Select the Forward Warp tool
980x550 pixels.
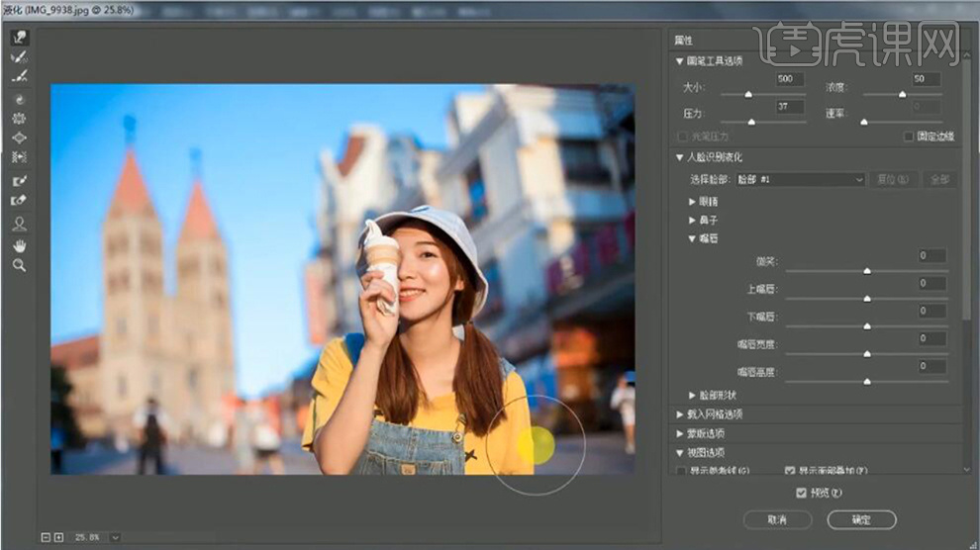pyautogui.click(x=19, y=38)
